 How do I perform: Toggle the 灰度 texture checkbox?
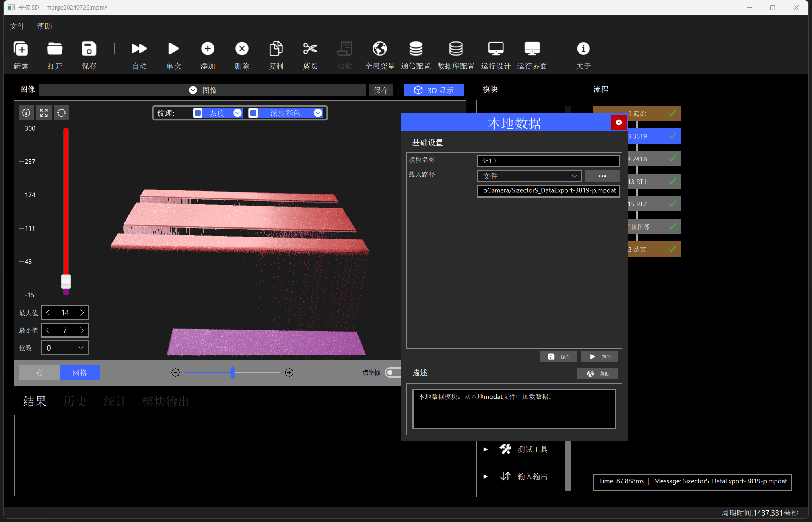tap(198, 113)
